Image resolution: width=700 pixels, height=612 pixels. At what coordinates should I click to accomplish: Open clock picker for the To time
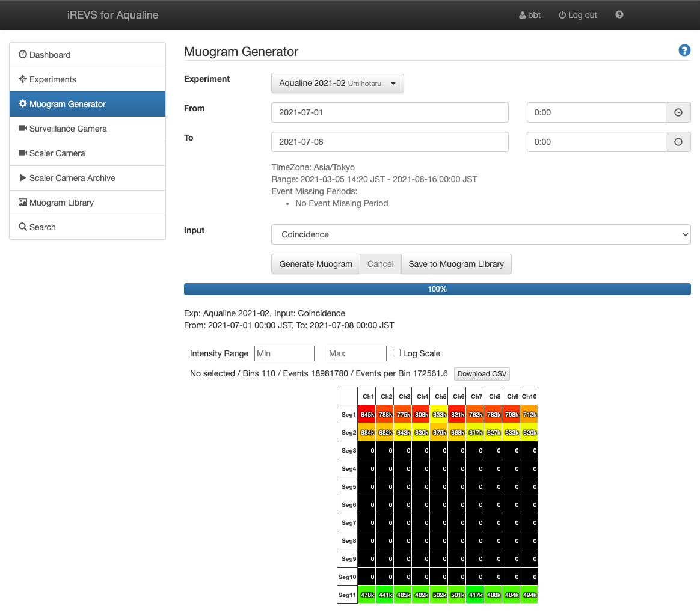(678, 142)
